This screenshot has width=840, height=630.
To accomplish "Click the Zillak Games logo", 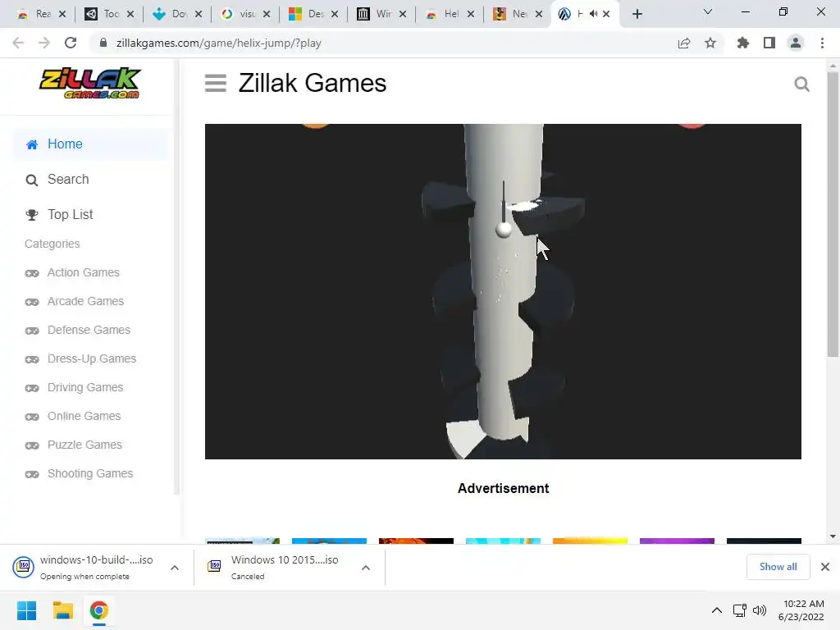I will coord(89,84).
